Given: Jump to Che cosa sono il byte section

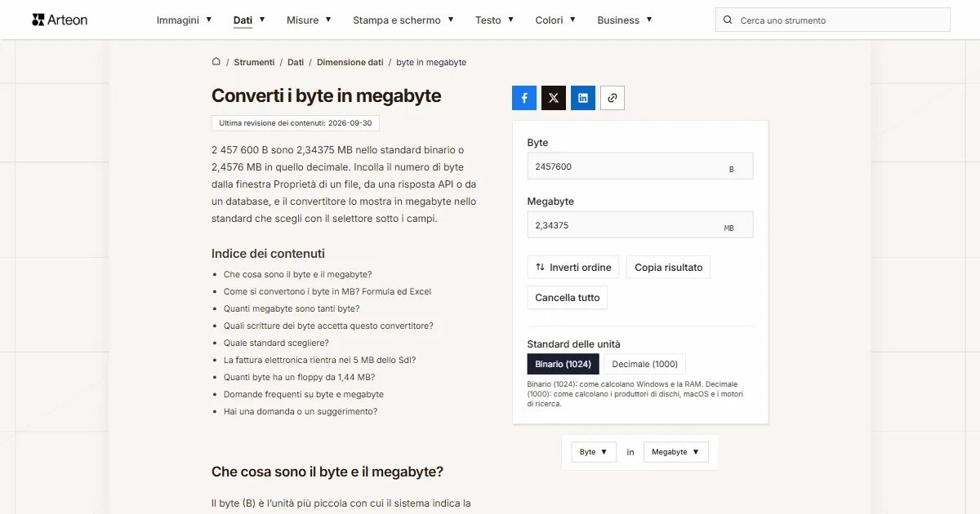Looking at the screenshot, I should (x=297, y=274).
